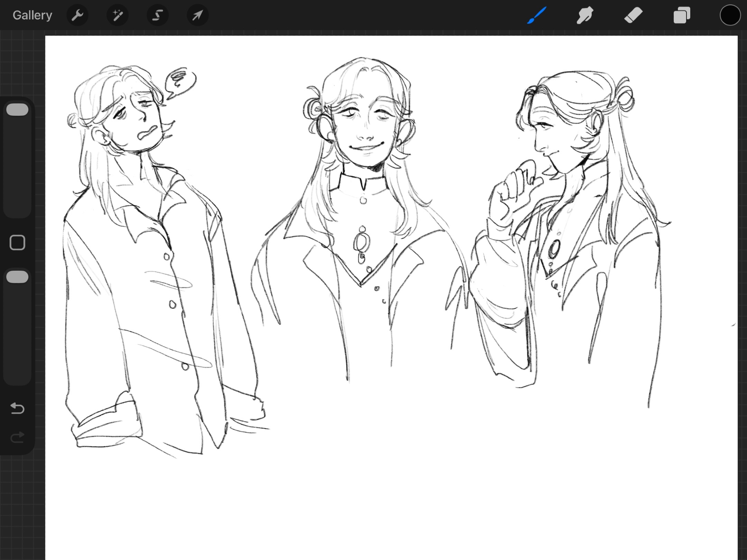This screenshot has height=560, width=747.
Task: Open the Layers panel
Action: coord(682,15)
